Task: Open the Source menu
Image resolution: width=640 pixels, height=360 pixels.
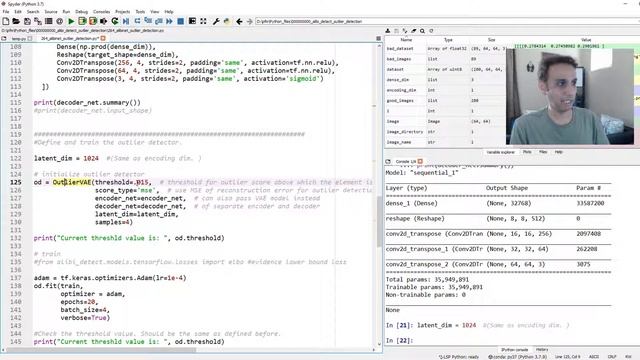Action: [x=51, y=12]
